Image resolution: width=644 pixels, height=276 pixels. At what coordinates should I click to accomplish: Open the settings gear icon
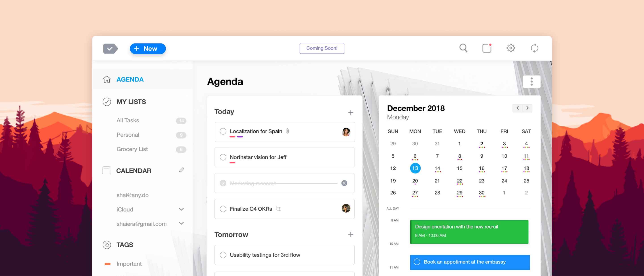511,48
